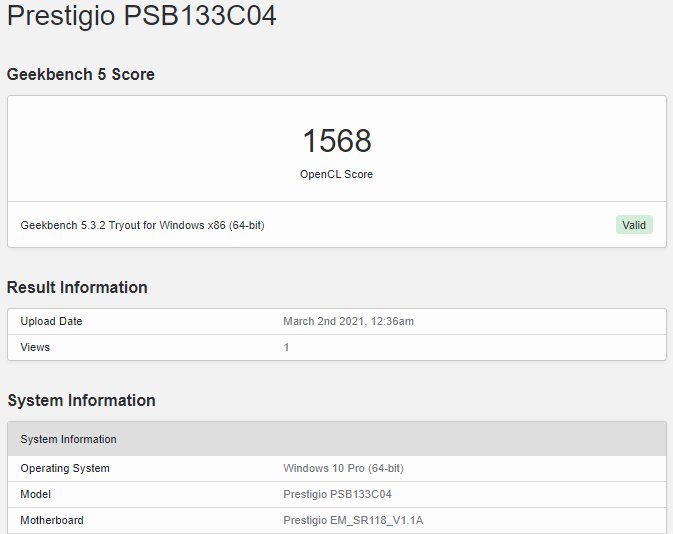
Task: Select the Prestigio PSB133C04 model value
Action: [x=337, y=494]
